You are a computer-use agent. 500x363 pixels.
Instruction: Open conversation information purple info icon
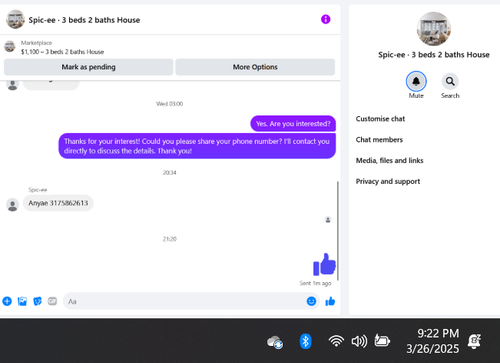pos(326,19)
